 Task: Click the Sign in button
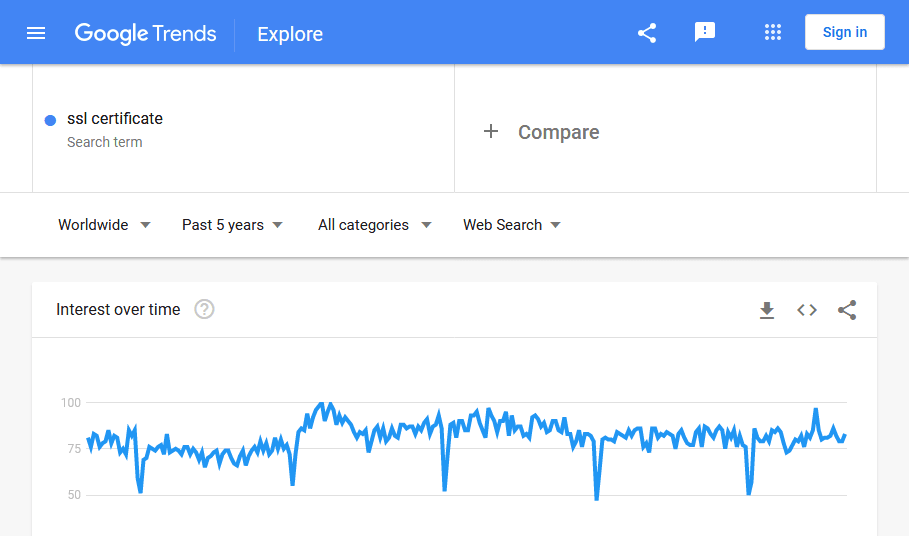(x=845, y=32)
